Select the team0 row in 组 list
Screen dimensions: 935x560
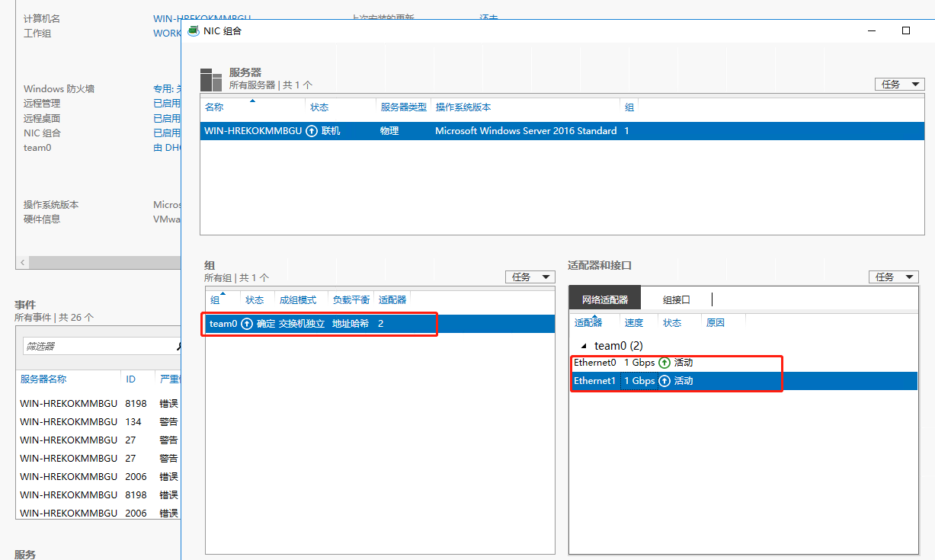tap(320, 324)
